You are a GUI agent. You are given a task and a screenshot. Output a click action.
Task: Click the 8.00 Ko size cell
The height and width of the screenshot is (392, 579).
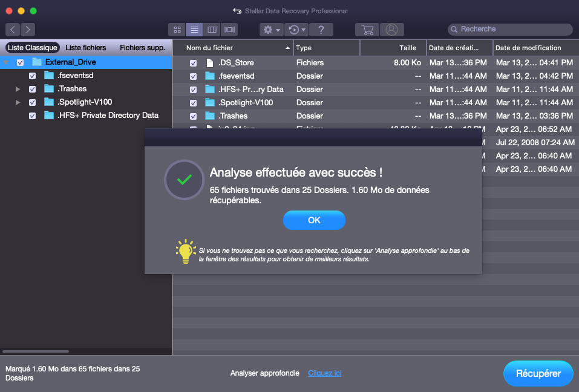pyautogui.click(x=407, y=63)
